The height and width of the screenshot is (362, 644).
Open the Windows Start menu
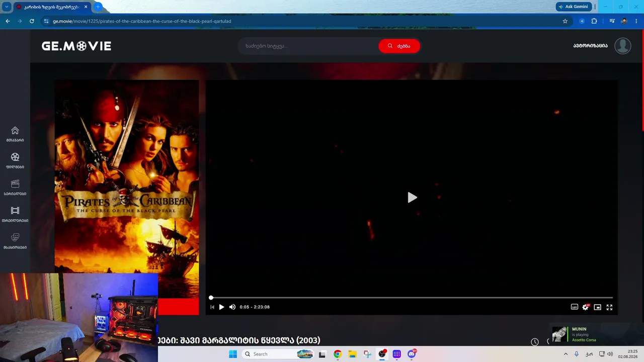[x=233, y=354]
